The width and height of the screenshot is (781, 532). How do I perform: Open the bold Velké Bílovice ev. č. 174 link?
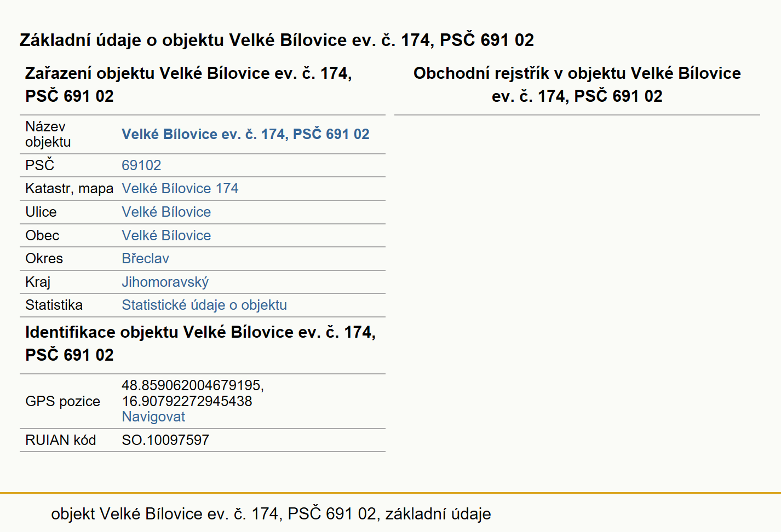point(245,134)
